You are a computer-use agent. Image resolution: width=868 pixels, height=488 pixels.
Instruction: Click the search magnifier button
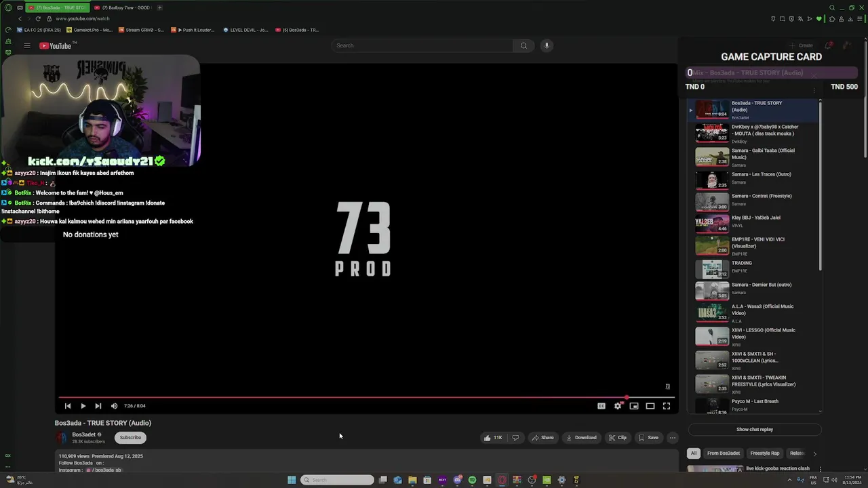point(524,45)
